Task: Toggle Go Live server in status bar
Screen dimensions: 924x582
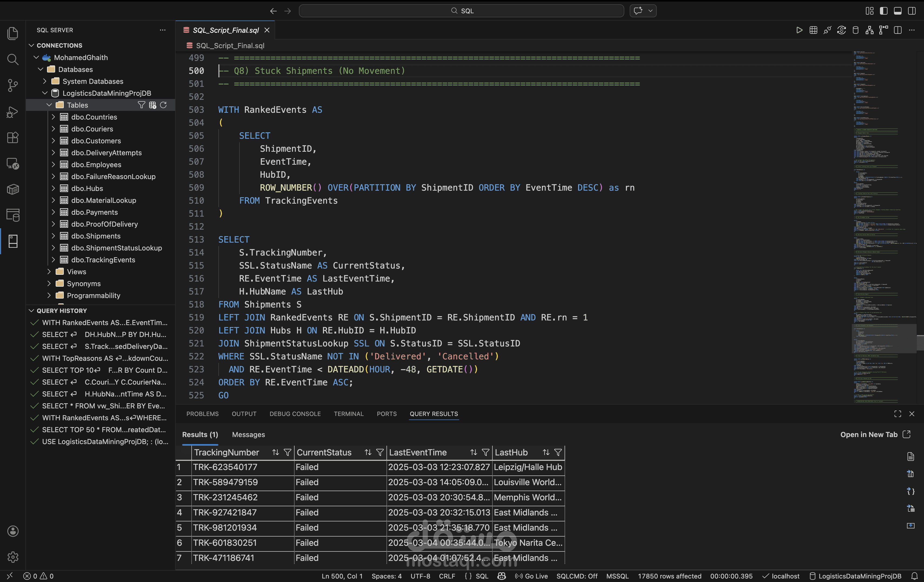Action: click(531, 576)
